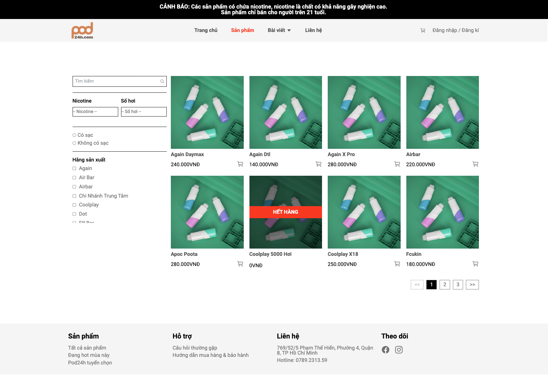Click the pod24h.com logo

click(82, 30)
